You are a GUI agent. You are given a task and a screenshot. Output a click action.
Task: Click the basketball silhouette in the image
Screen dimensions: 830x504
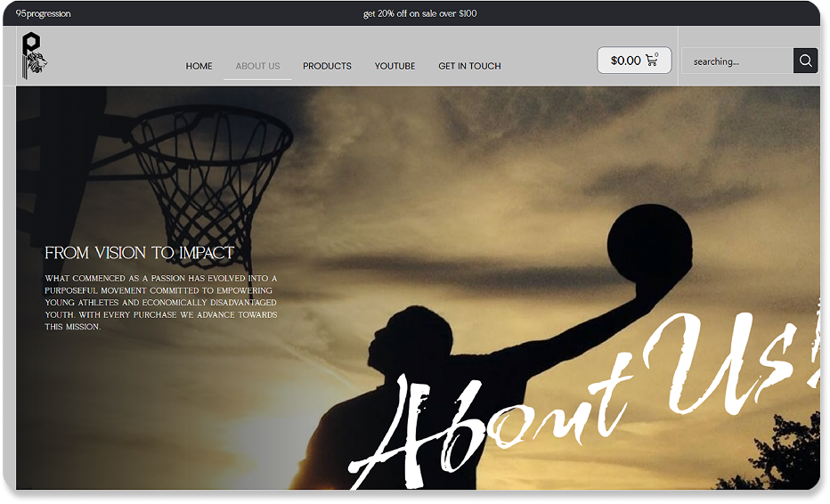click(649, 244)
